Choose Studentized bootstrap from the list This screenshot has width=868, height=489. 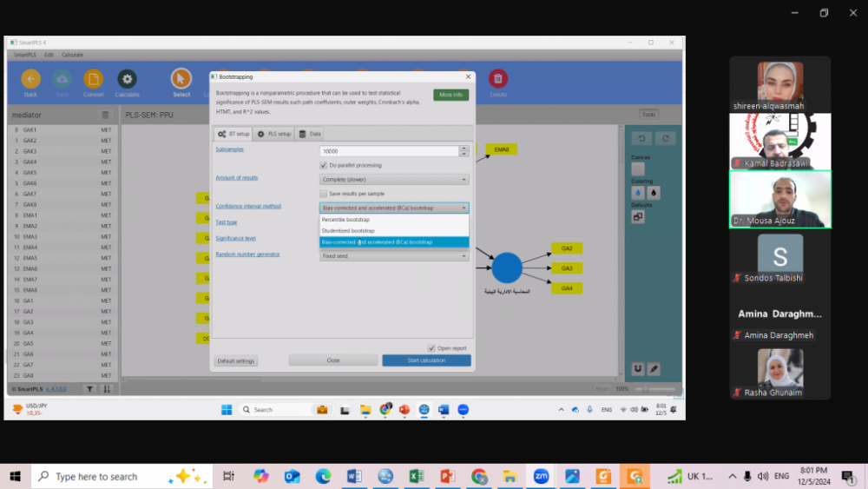(x=394, y=230)
